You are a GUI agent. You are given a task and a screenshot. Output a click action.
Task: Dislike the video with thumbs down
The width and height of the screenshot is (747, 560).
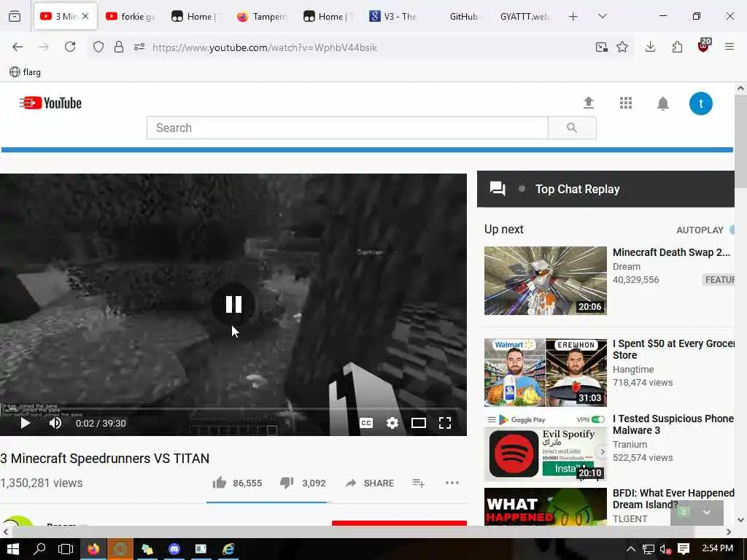click(x=287, y=483)
